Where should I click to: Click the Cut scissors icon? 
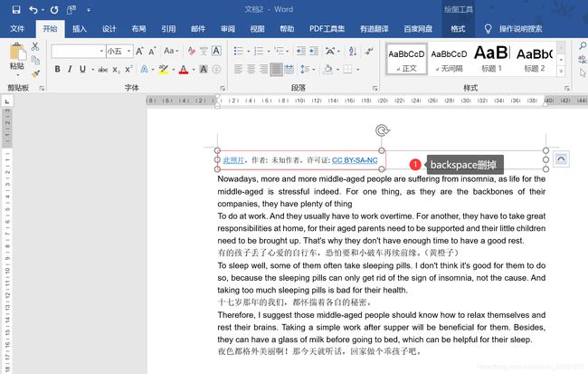[x=35, y=46]
